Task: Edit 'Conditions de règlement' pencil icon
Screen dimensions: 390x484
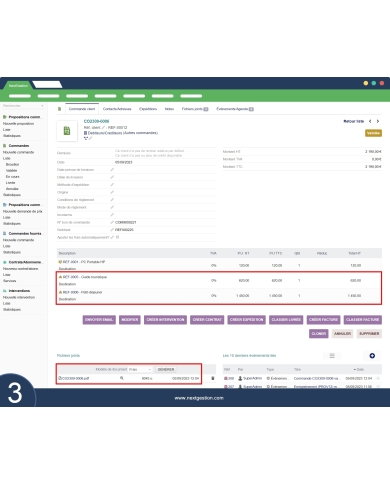Action: (x=112, y=200)
